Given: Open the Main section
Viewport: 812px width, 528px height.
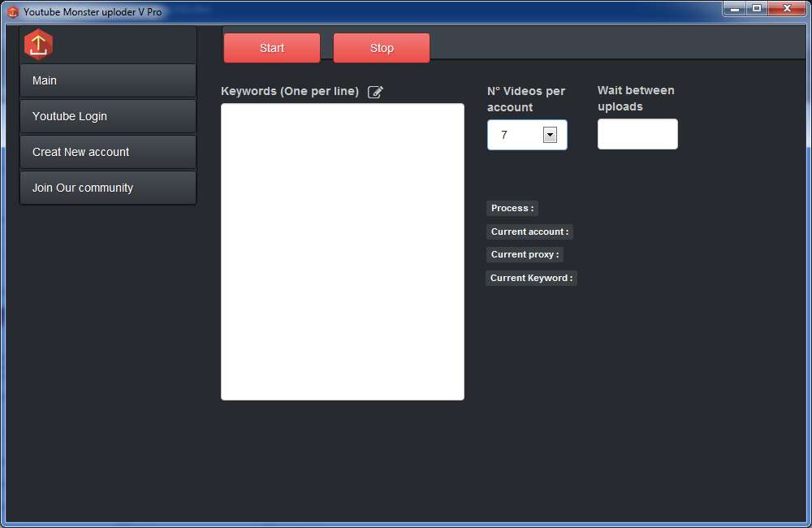Looking at the screenshot, I should pos(108,81).
